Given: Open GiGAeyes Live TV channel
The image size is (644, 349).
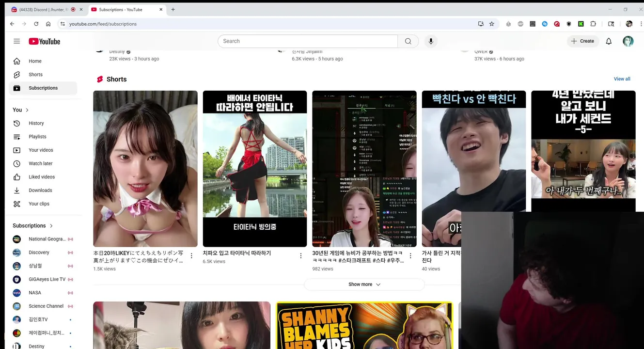Looking at the screenshot, I should [43, 279].
